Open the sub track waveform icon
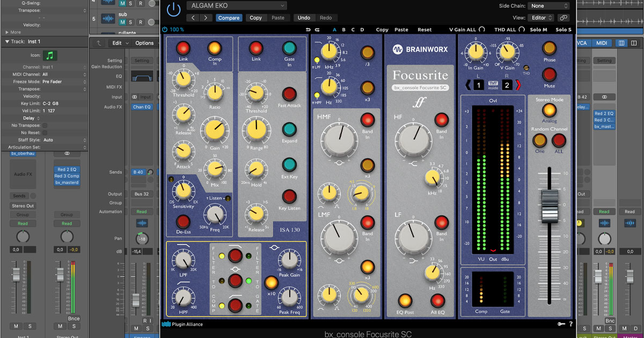 tap(108, 19)
